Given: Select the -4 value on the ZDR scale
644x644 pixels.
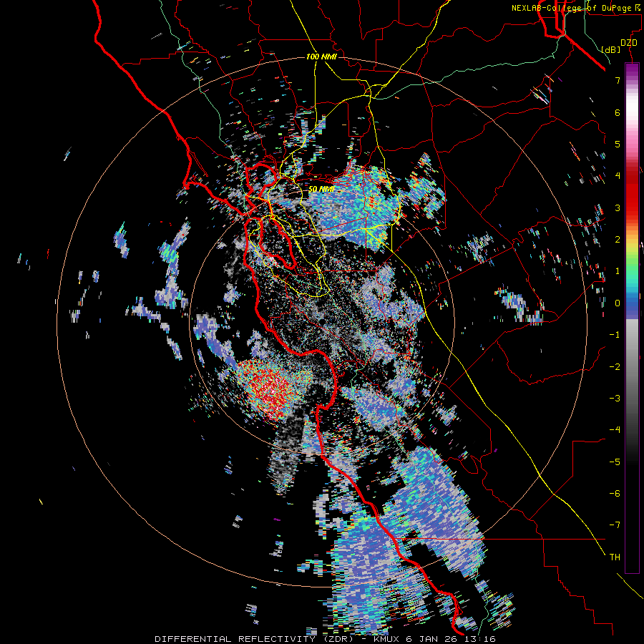Looking at the screenshot, I should pos(615,430).
